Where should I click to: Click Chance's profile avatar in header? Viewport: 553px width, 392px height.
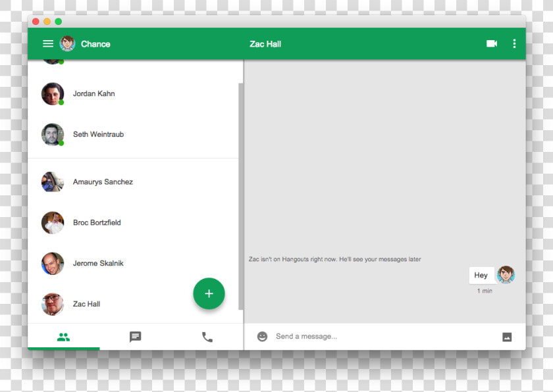tap(67, 43)
